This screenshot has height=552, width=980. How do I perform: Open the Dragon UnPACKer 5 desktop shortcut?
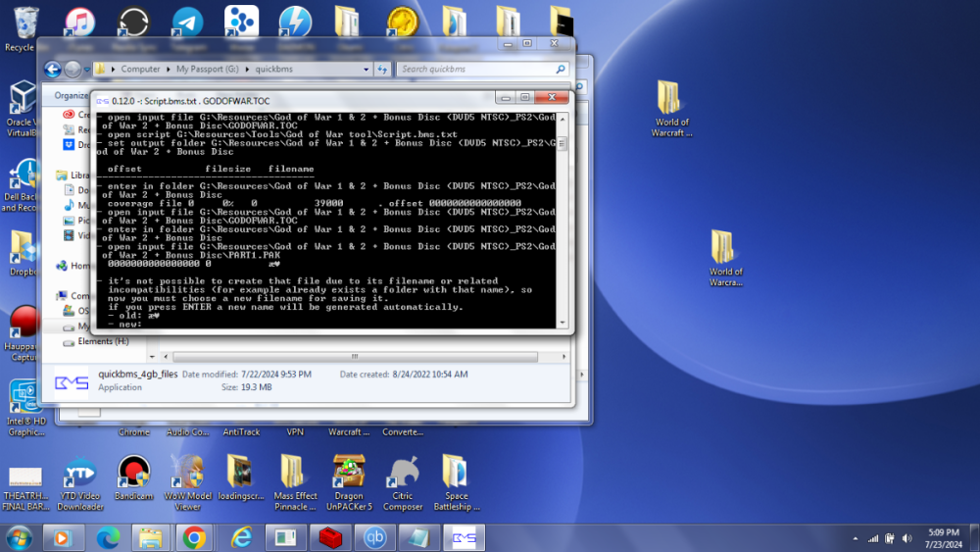coord(349,474)
